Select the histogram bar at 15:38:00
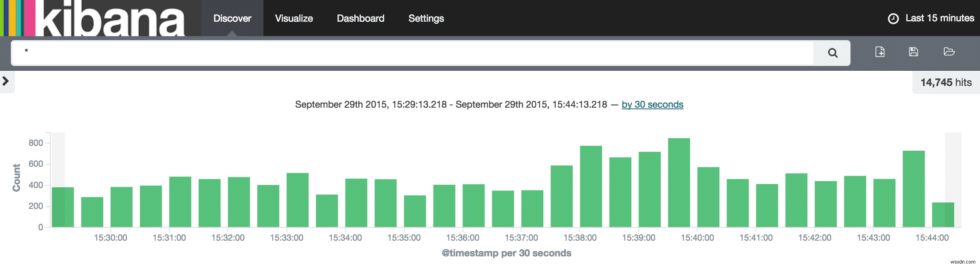 click(591, 186)
